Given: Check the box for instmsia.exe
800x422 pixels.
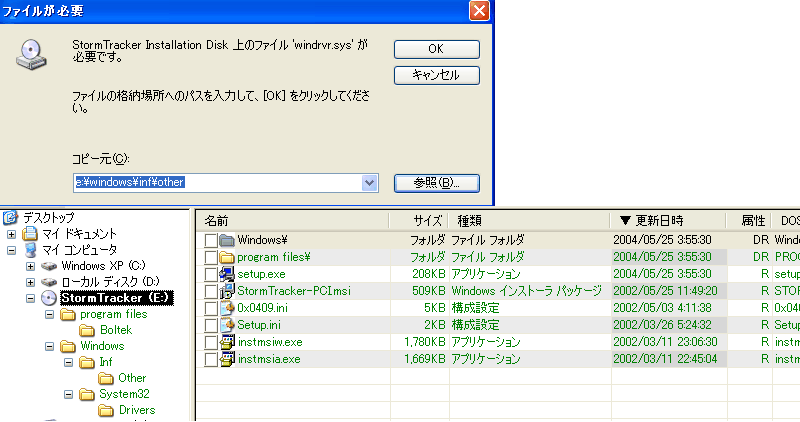Looking at the screenshot, I should click(x=211, y=360).
